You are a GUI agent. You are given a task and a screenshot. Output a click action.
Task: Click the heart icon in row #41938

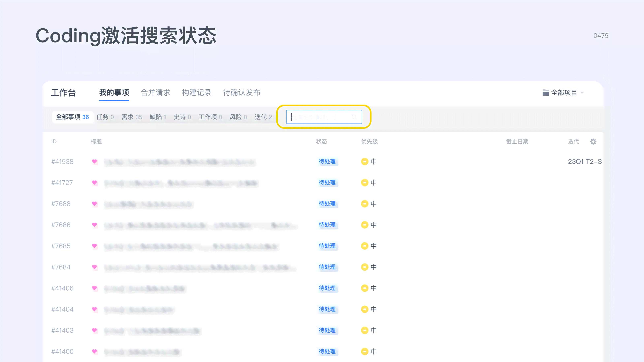(94, 161)
